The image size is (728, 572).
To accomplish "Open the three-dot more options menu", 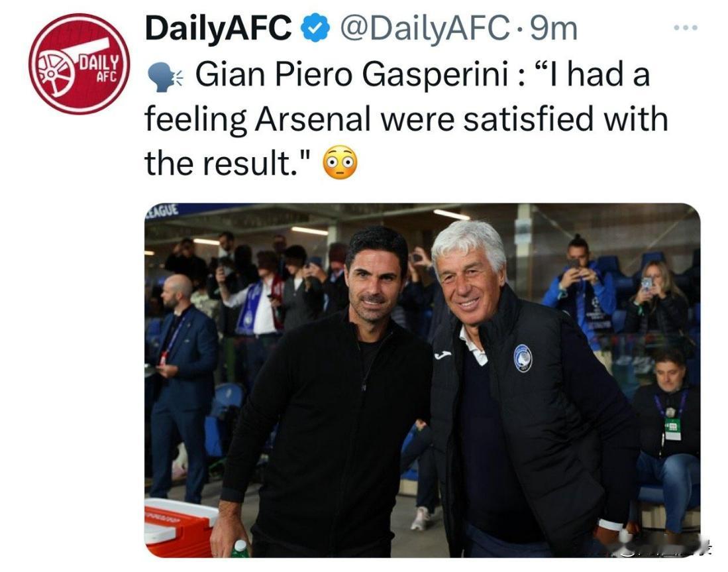I will [x=686, y=28].
